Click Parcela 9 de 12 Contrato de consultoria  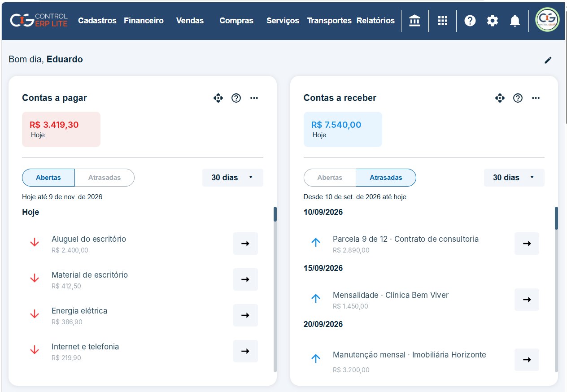pyautogui.click(x=406, y=239)
